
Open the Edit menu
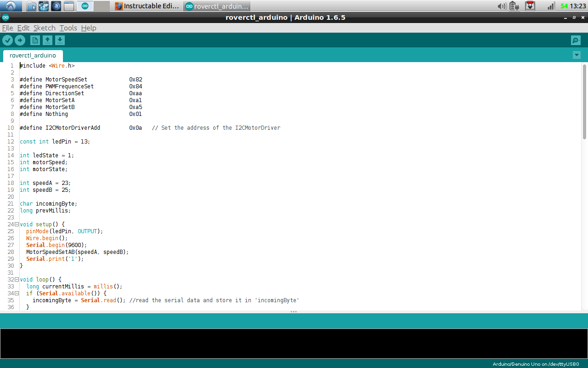coord(23,28)
